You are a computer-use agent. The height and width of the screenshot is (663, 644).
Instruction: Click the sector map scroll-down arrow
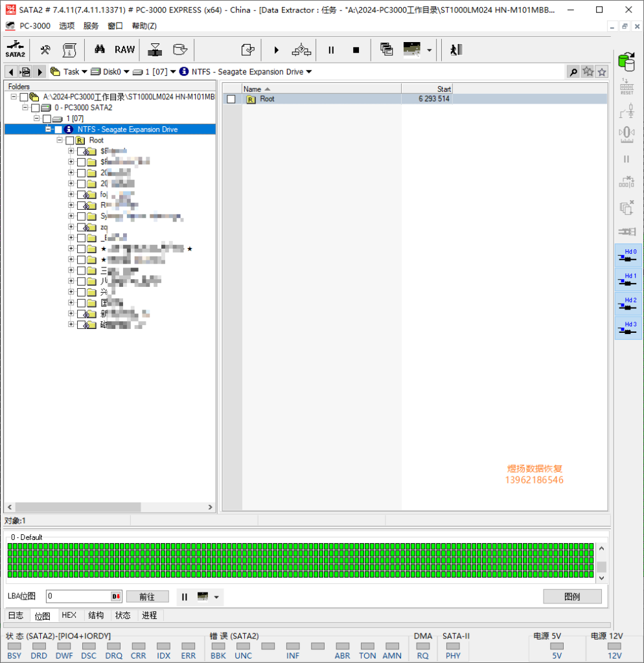(602, 578)
